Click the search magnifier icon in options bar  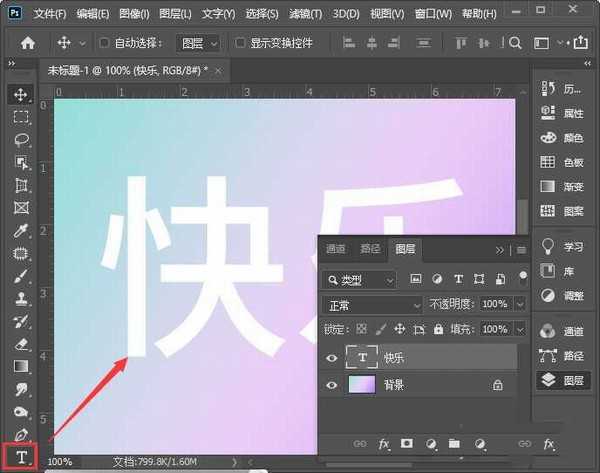coord(515,44)
